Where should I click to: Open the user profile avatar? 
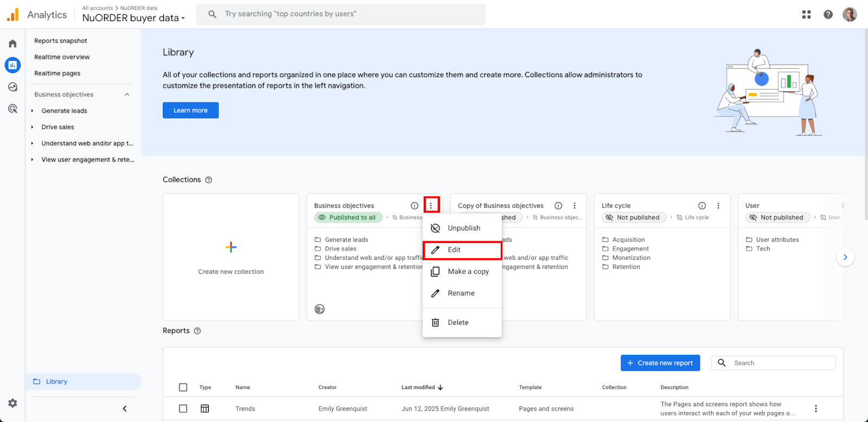tap(850, 15)
